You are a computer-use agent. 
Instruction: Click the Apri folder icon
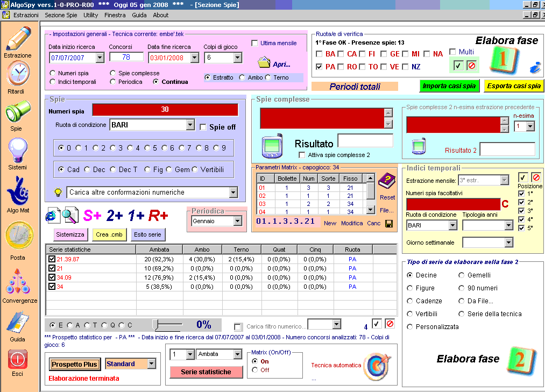tap(264, 62)
